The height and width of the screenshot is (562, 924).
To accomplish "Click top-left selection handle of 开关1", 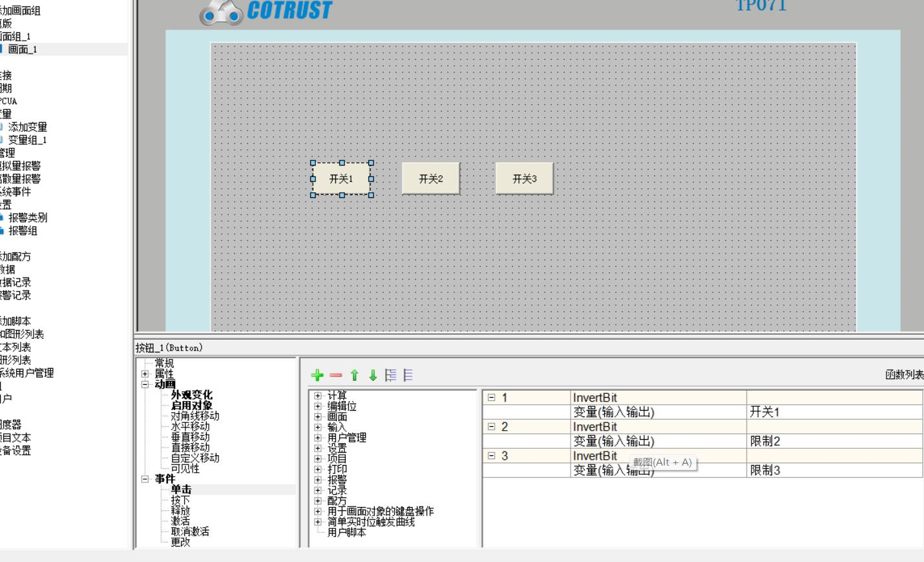I will (313, 163).
